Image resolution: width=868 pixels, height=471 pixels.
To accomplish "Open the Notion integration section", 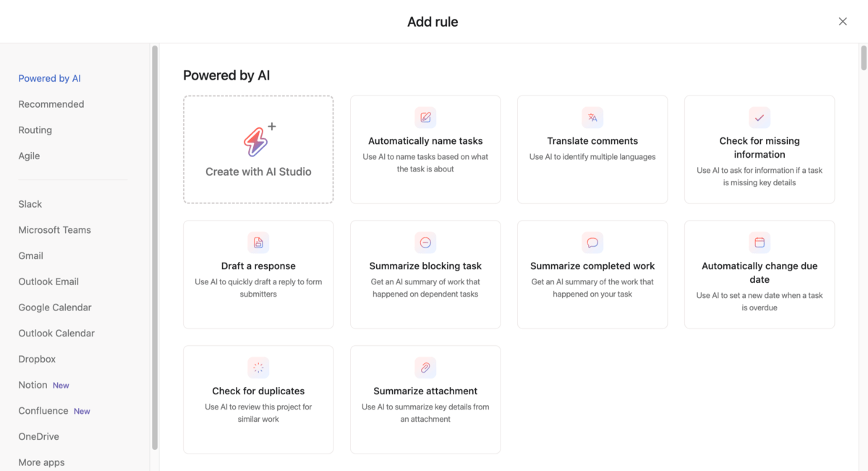I will 33,384.
